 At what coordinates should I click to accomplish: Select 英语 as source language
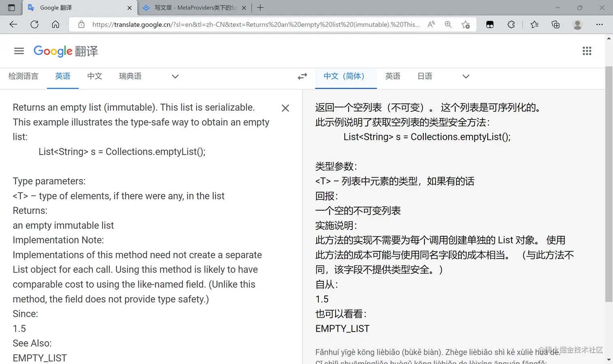63,76
